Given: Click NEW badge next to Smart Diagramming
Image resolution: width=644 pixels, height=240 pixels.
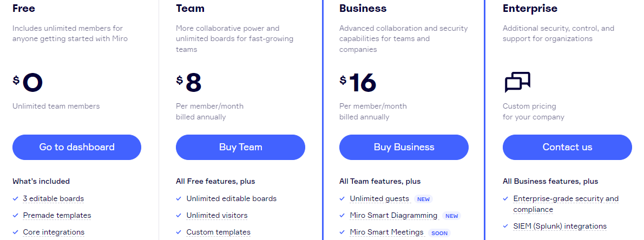Looking at the screenshot, I should pyautogui.click(x=451, y=216).
